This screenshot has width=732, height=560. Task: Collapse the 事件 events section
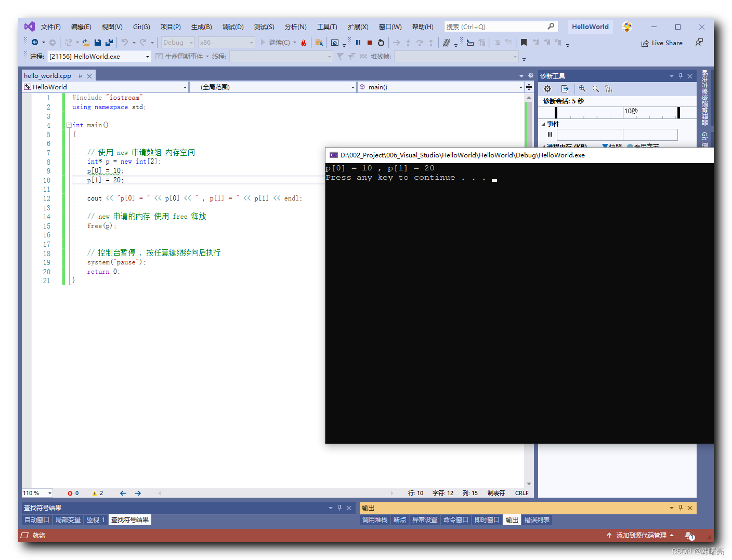coord(543,124)
